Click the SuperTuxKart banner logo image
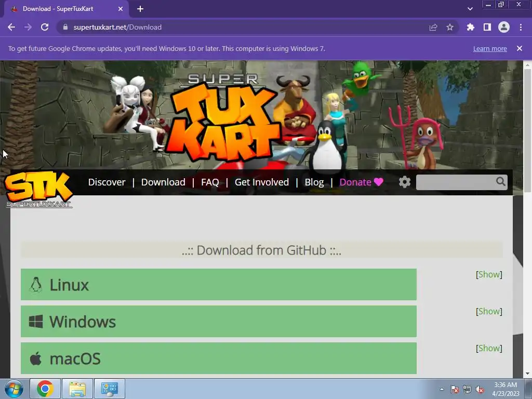Image resolution: width=532 pixels, height=399 pixels. (x=224, y=117)
